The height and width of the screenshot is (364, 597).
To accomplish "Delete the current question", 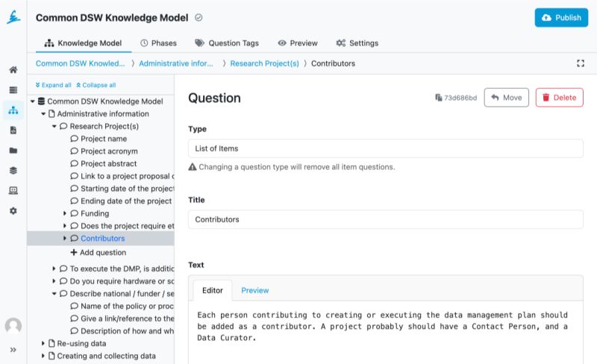I will [x=559, y=98].
